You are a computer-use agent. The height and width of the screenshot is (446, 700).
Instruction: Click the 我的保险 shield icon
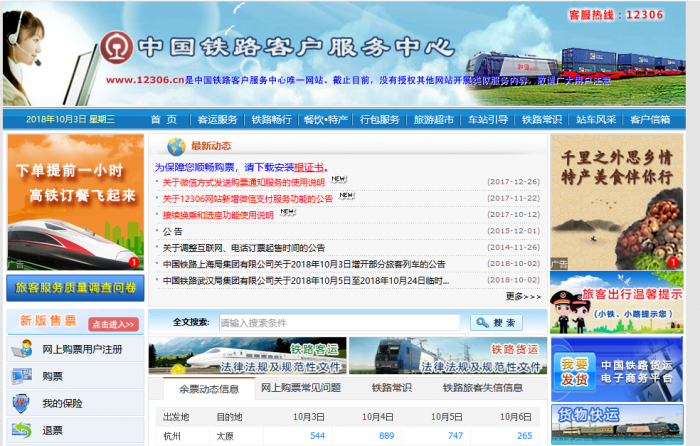tap(21, 404)
